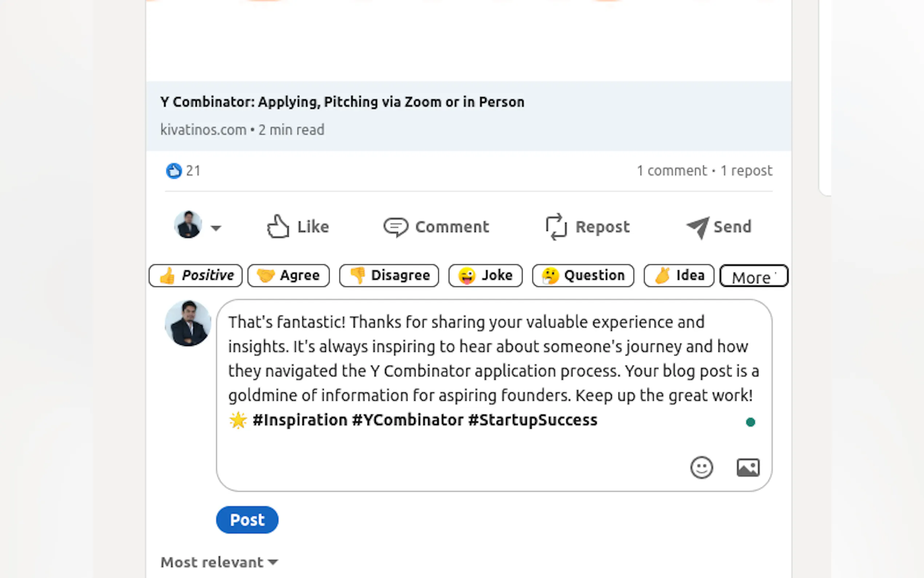This screenshot has height=578, width=924.
Task: Click the green status dot in comment box
Action: pyautogui.click(x=750, y=422)
